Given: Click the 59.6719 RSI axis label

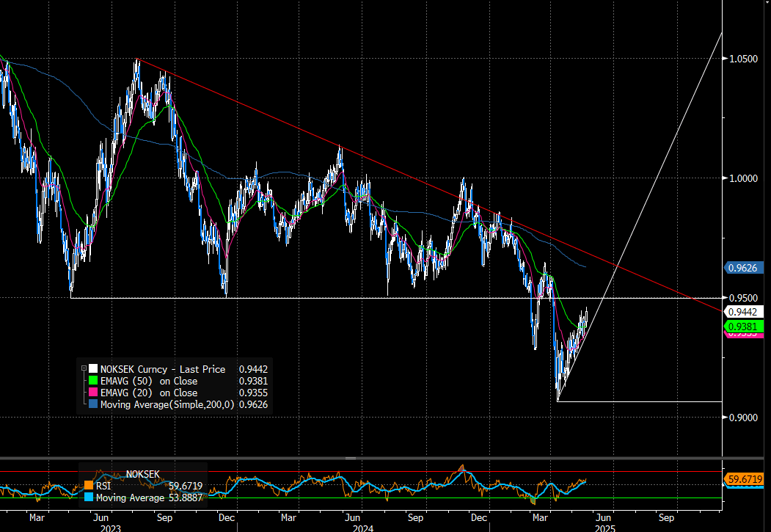Looking at the screenshot, I should tap(745, 479).
